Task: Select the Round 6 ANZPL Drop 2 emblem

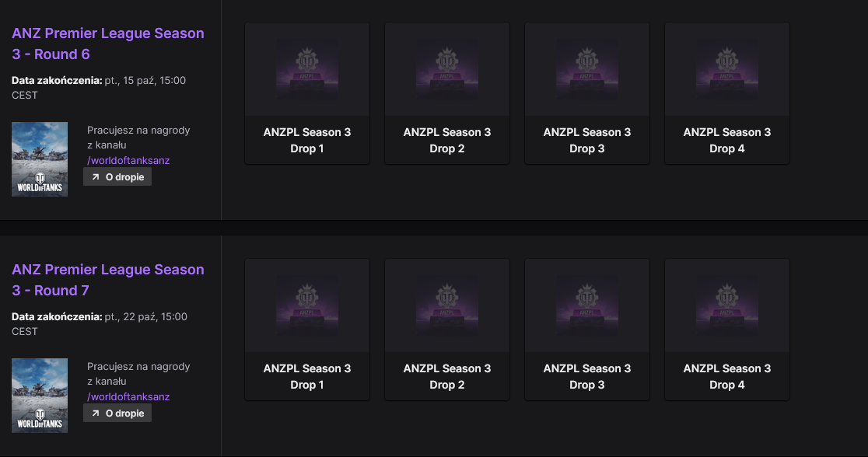Action: (x=447, y=69)
